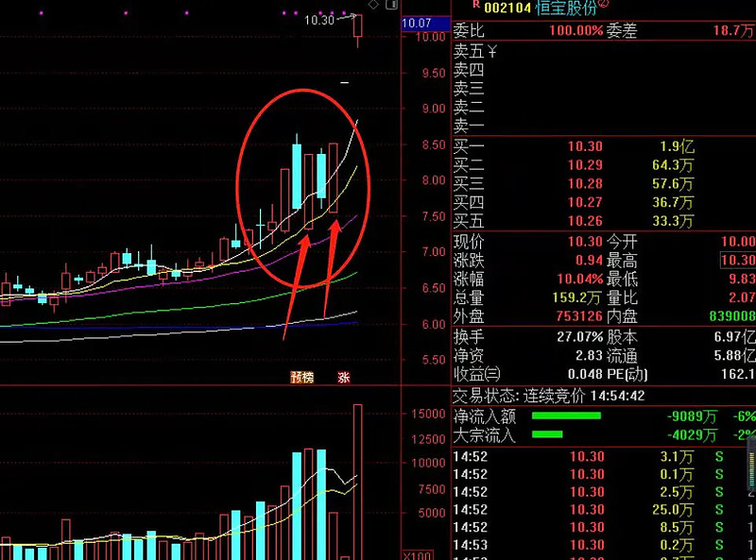The height and width of the screenshot is (560, 756).
Task: Click the 大宗流入 amount -4029万
Action: point(692,434)
